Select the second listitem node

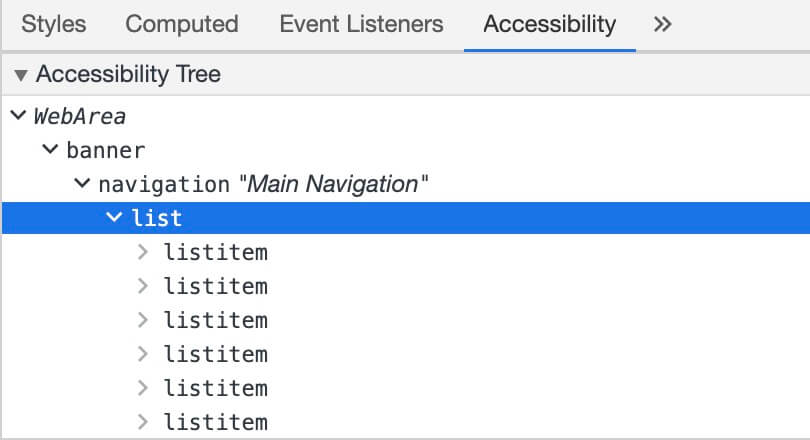tap(216, 287)
